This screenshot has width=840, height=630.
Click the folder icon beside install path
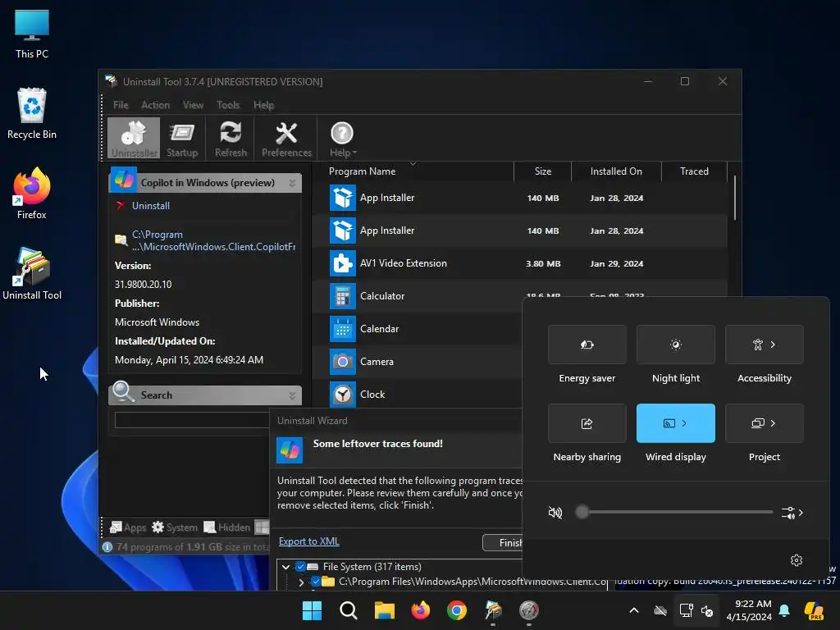tap(121, 240)
